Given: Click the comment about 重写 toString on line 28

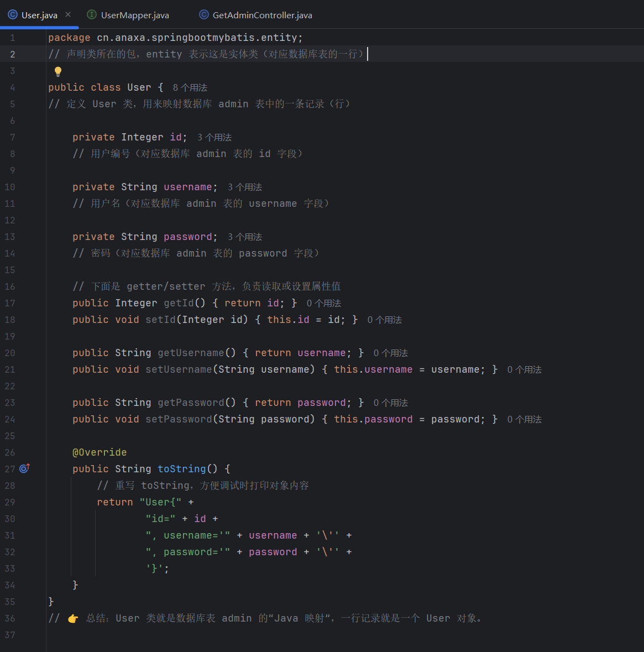Looking at the screenshot, I should tap(203, 486).
